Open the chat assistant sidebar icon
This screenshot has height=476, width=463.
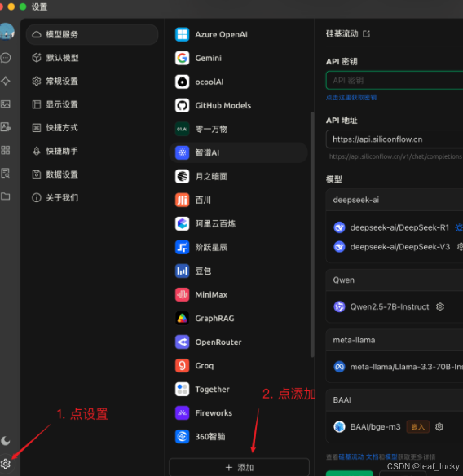[6, 58]
